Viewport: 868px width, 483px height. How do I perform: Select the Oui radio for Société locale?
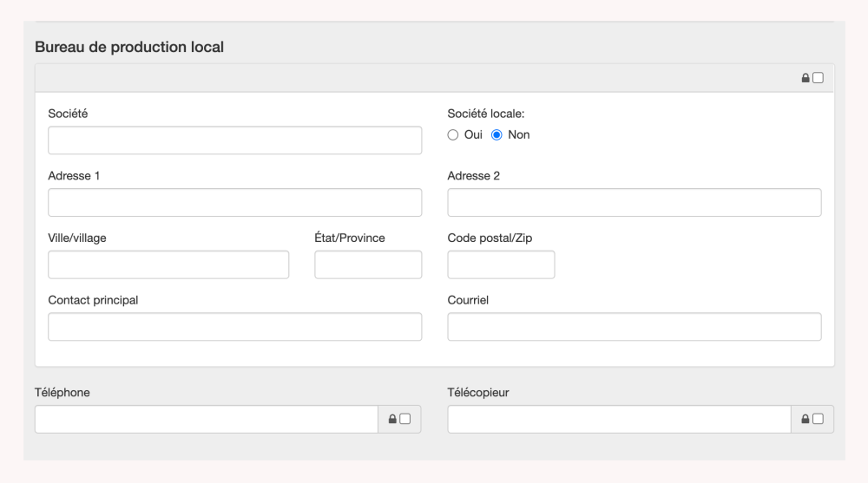tap(452, 134)
